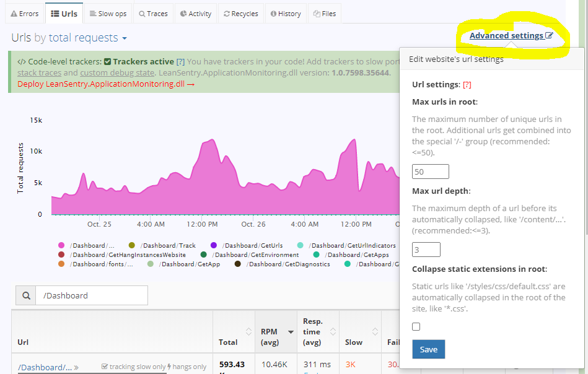
Task: Click the Save button
Action: (428, 349)
